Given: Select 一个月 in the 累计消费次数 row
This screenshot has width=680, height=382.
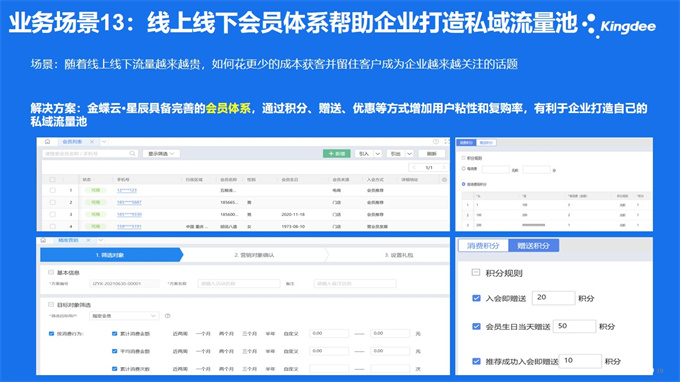Looking at the screenshot, I should tap(203, 369).
